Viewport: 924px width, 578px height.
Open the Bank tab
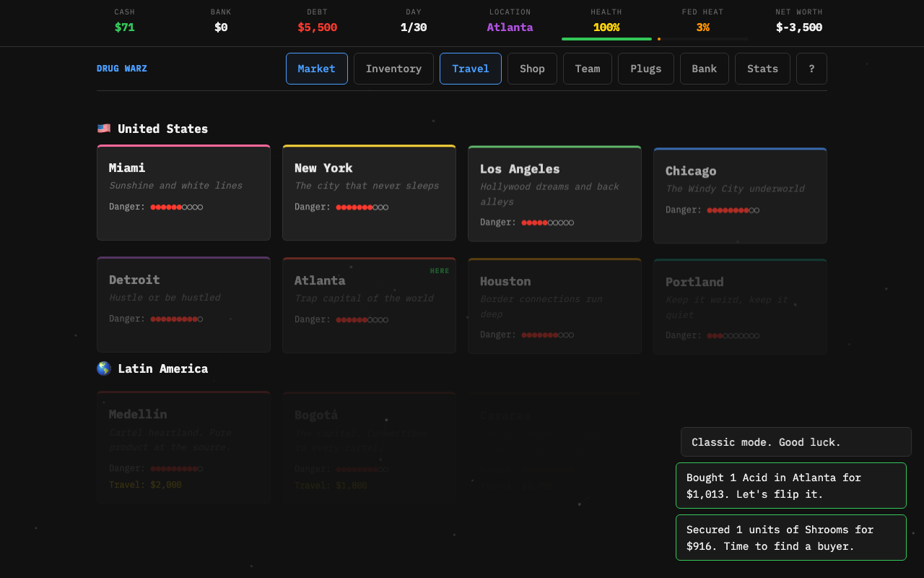704,69
